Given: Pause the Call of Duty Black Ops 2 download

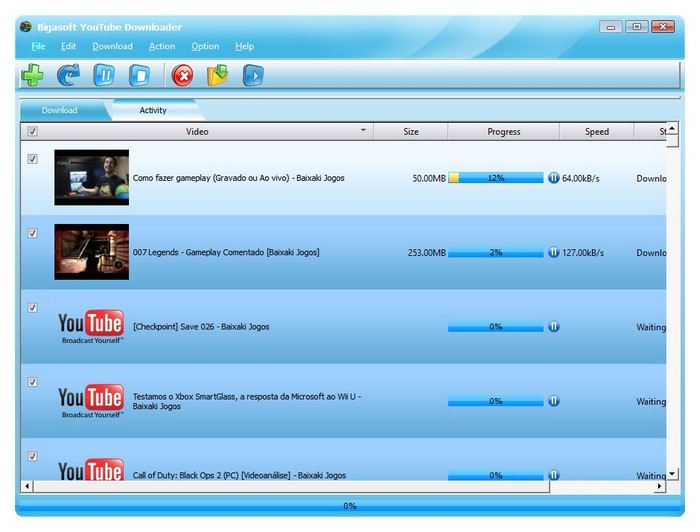Looking at the screenshot, I should [554, 475].
